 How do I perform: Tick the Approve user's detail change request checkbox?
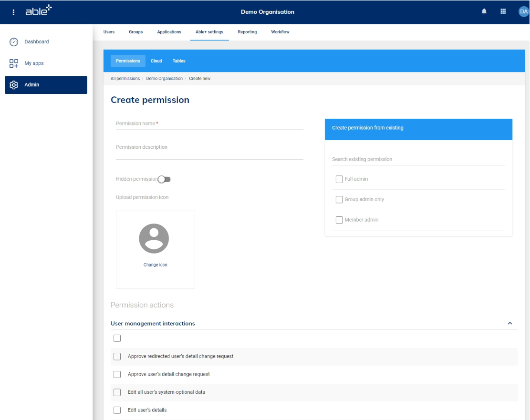point(117,374)
